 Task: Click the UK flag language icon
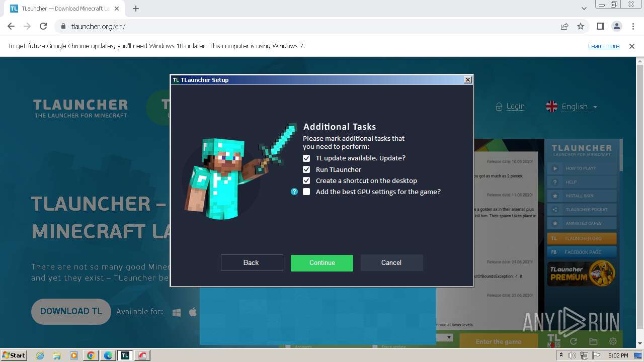[x=551, y=107]
